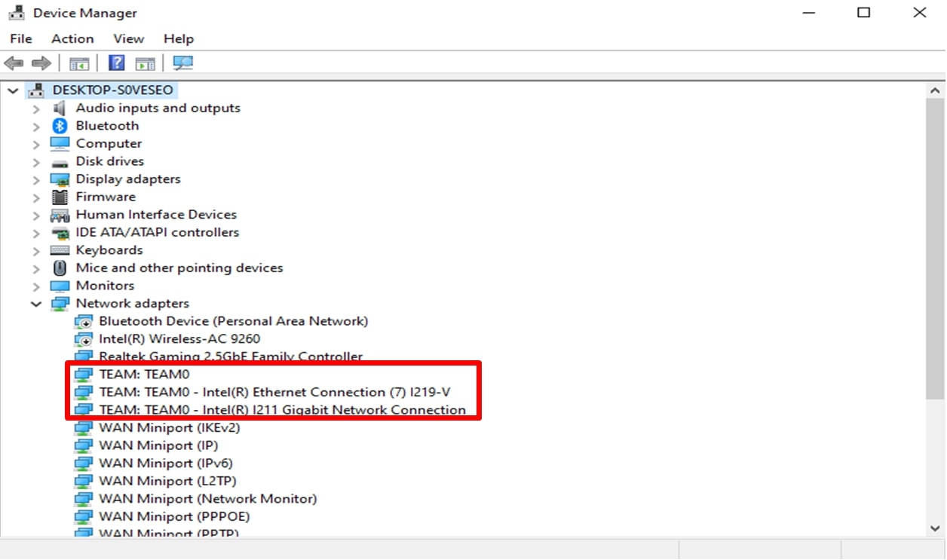Click the Scan for hardware changes toolbar icon
This screenshot has height=560, width=947.
tap(182, 63)
